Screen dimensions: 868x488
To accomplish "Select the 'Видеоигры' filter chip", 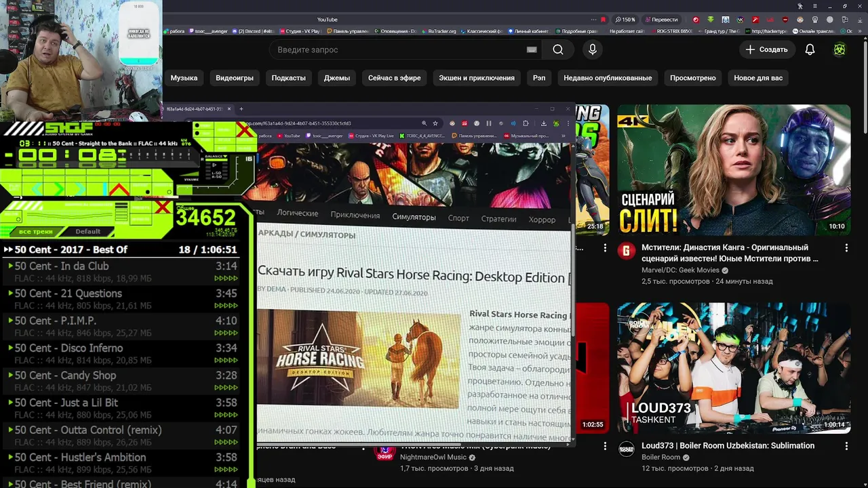I will click(235, 78).
